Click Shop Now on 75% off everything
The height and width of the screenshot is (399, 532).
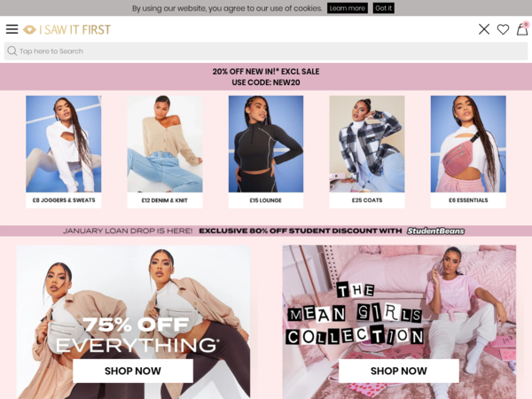(133, 371)
